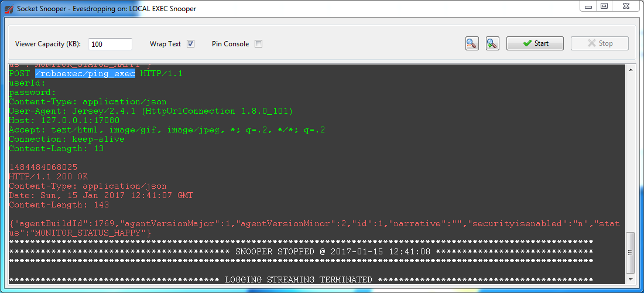Screen dimensions: 644x293
Task: Click the Host: 127.0.0.1:17080 line
Action: click(64, 120)
